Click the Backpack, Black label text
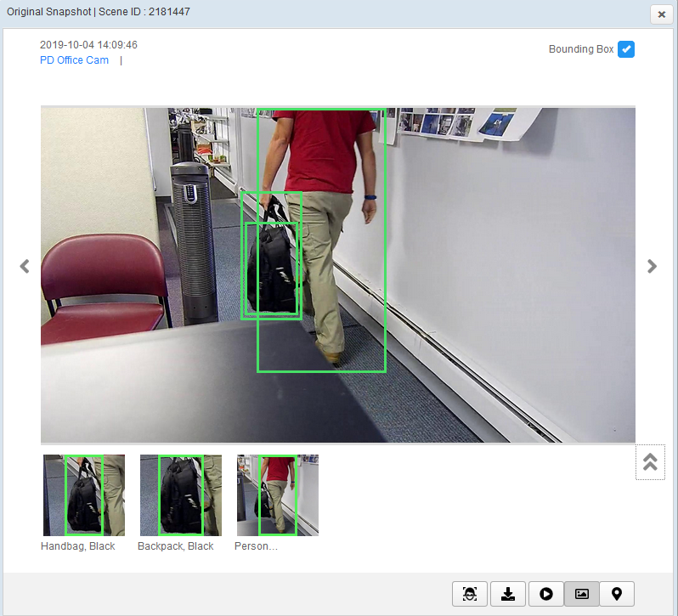The image size is (678, 616). click(x=176, y=546)
